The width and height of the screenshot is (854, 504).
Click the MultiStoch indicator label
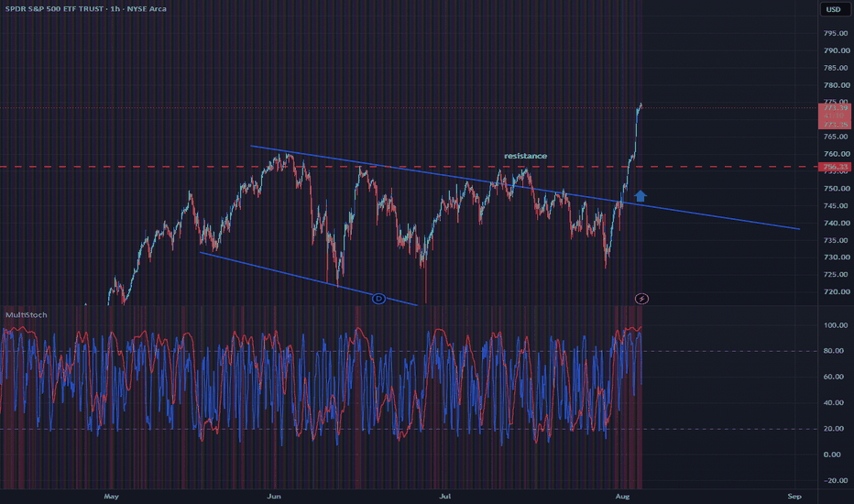[27, 315]
